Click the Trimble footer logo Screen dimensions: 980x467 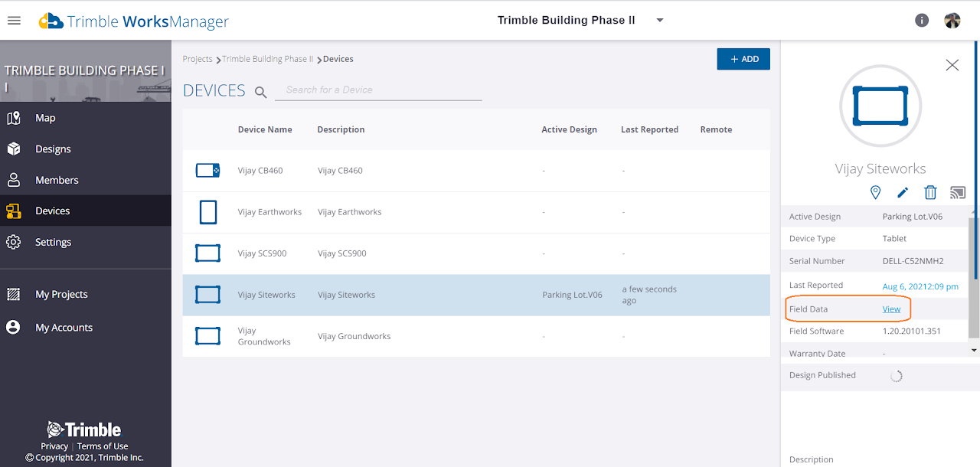83,429
